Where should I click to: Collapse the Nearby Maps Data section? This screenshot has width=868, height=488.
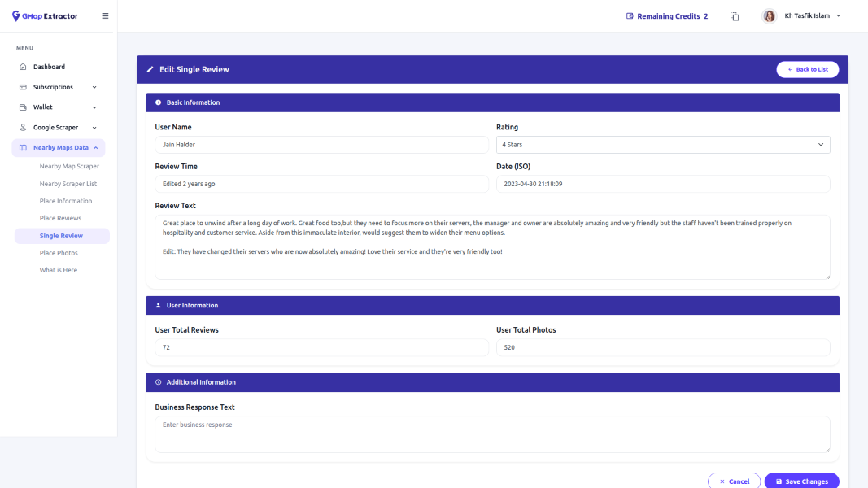pyautogui.click(x=96, y=148)
